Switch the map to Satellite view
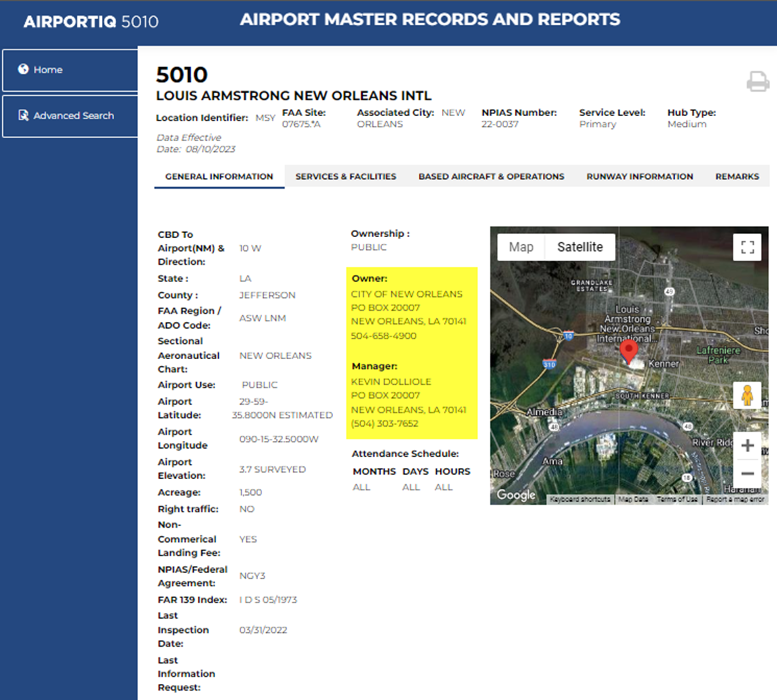Viewport: 777px width, 700px height. pos(580,247)
